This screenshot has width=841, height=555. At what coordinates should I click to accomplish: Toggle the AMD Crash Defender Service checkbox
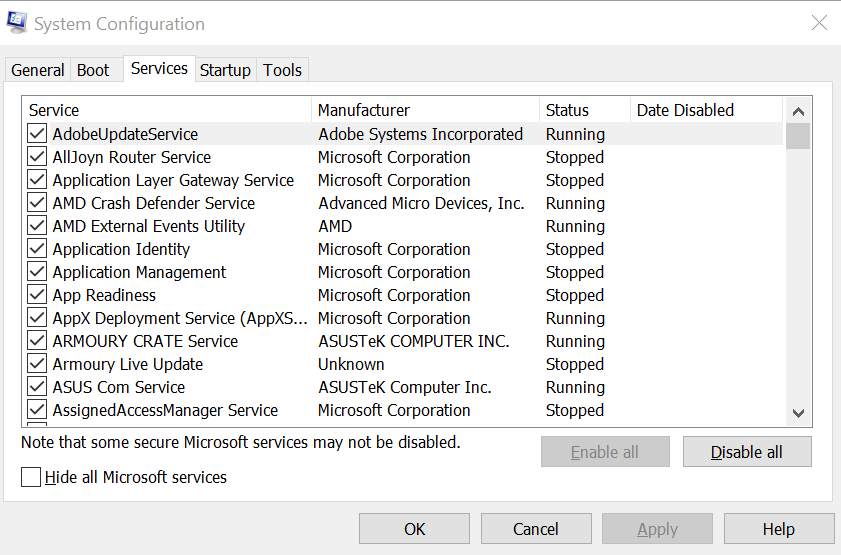tap(37, 203)
